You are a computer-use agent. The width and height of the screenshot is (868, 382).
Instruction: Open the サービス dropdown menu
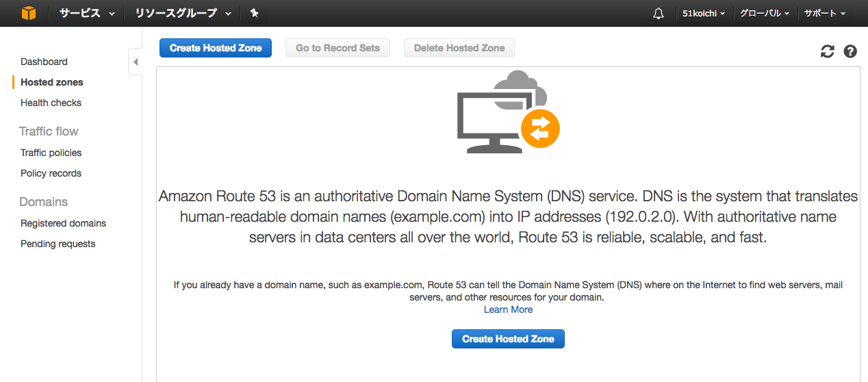point(86,13)
